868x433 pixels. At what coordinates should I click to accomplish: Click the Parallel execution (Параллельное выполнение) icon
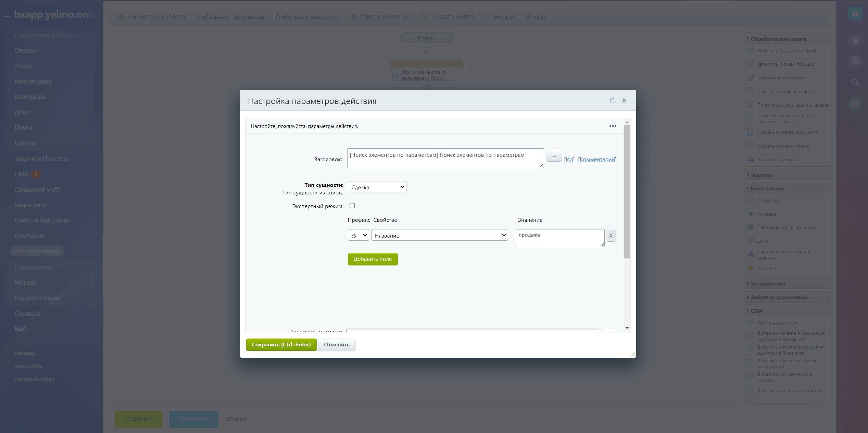[x=751, y=227]
